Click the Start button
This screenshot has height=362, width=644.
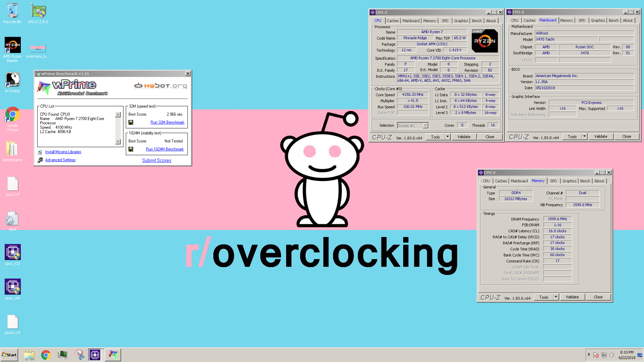9,355
